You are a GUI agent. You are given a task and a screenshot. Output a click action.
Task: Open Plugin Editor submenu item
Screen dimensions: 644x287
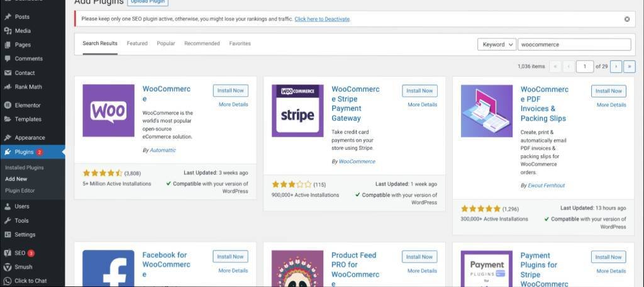point(20,191)
